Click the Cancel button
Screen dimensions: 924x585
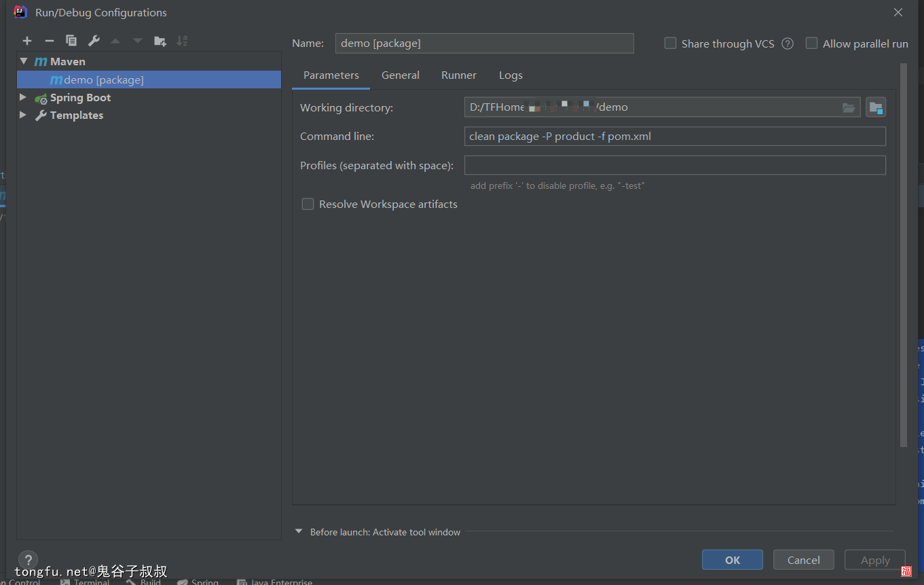804,560
